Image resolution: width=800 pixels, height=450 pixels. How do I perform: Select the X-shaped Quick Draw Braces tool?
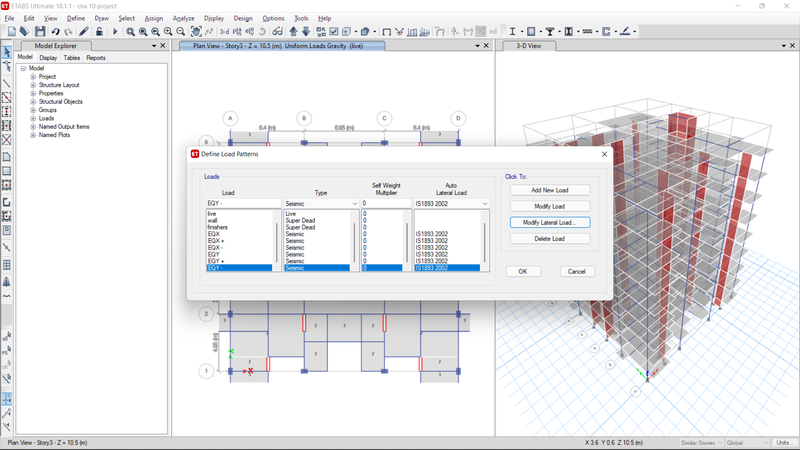click(x=7, y=139)
